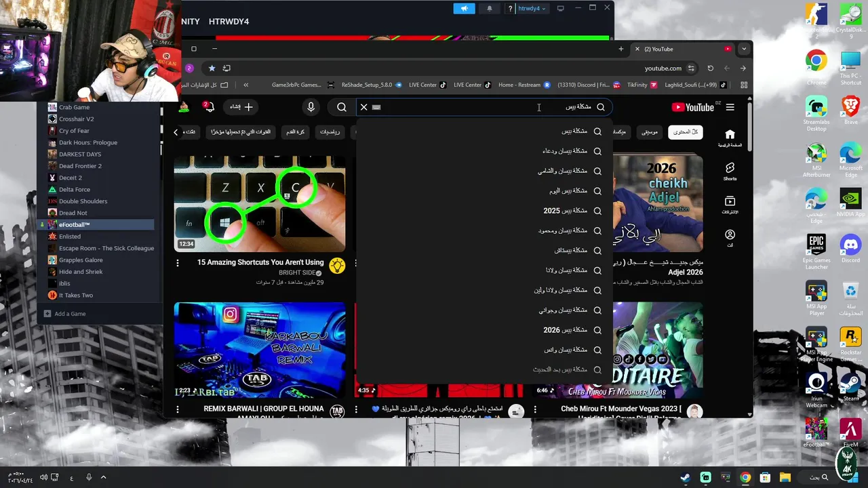Open options for '15 Amazing Shortcuts' video
Image resolution: width=868 pixels, height=488 pixels.
tap(178, 263)
